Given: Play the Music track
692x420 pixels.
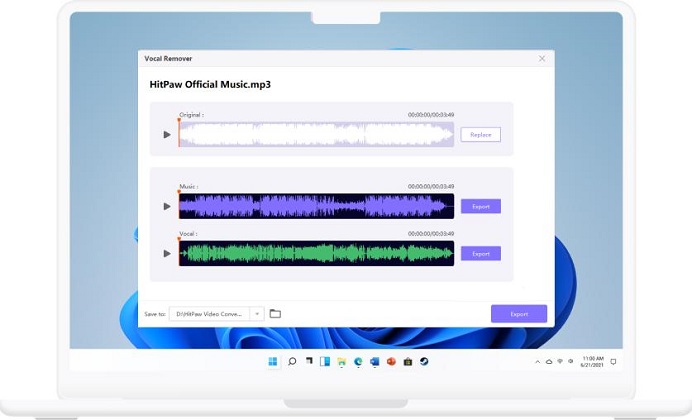Looking at the screenshot, I should pyautogui.click(x=167, y=206).
